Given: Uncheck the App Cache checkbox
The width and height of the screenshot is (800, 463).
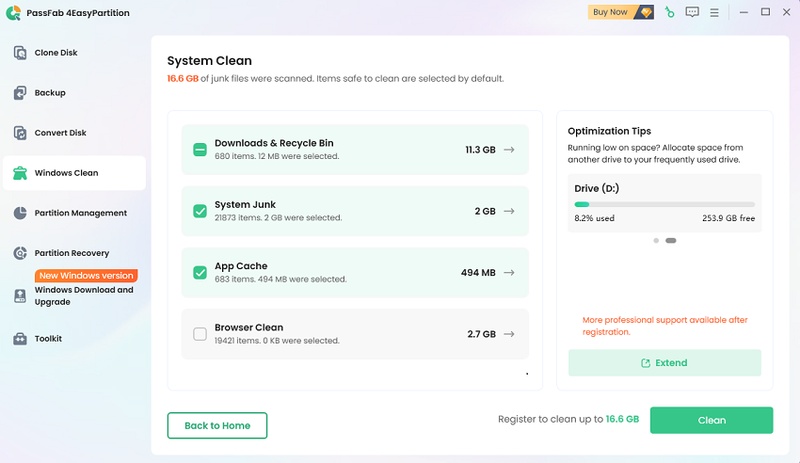Looking at the screenshot, I should [200, 273].
